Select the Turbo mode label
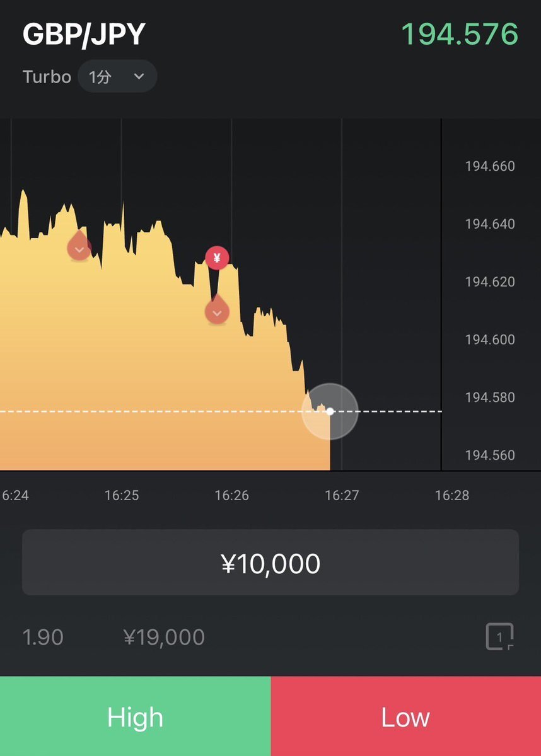This screenshot has width=541, height=756. click(47, 77)
